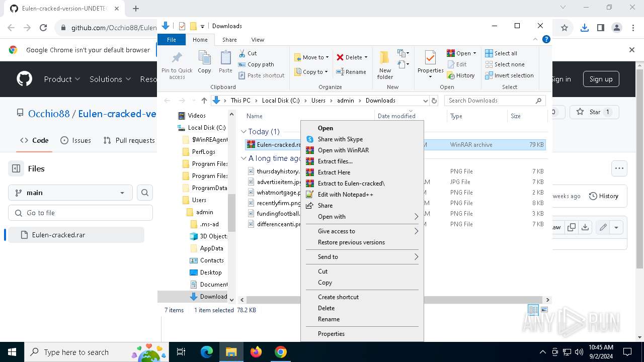Image resolution: width=644 pixels, height=362 pixels.
Task: Click the GitHub logo icon
Action: (24, 79)
